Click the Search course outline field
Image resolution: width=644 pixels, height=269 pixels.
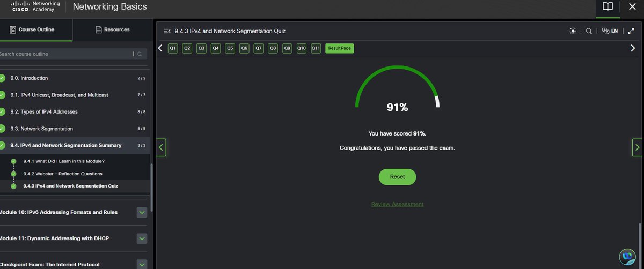pyautogui.click(x=65, y=54)
